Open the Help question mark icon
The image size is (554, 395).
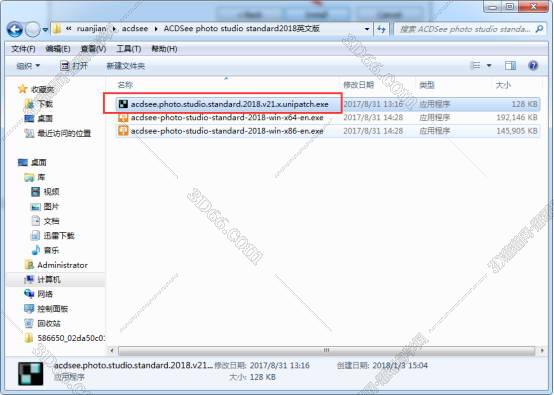click(x=533, y=65)
